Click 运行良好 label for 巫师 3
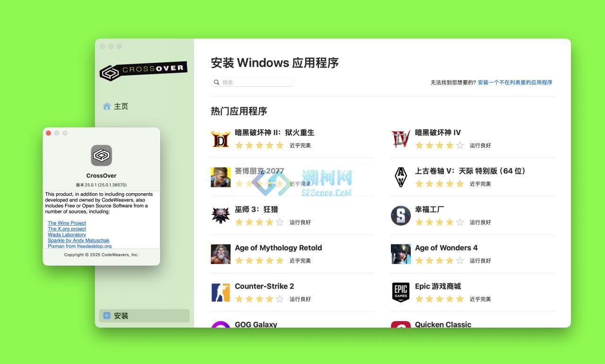 point(300,222)
